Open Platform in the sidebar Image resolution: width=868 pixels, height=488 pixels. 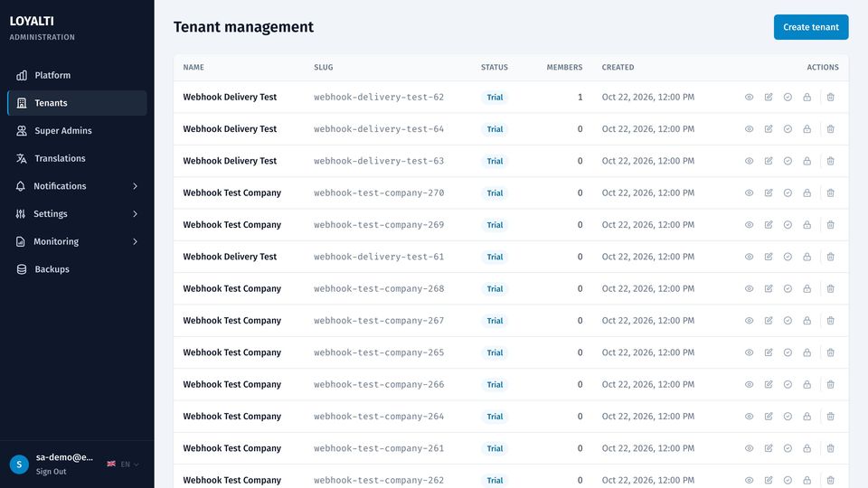click(x=77, y=75)
